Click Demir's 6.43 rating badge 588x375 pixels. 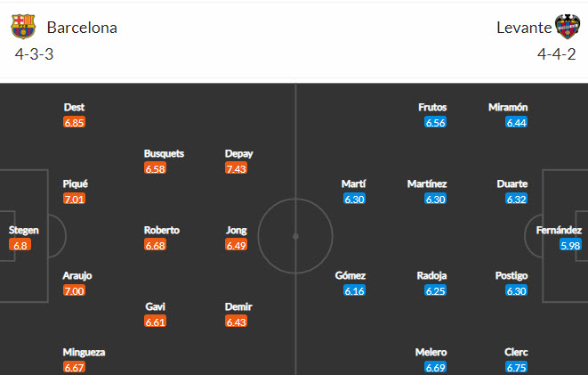click(x=238, y=322)
